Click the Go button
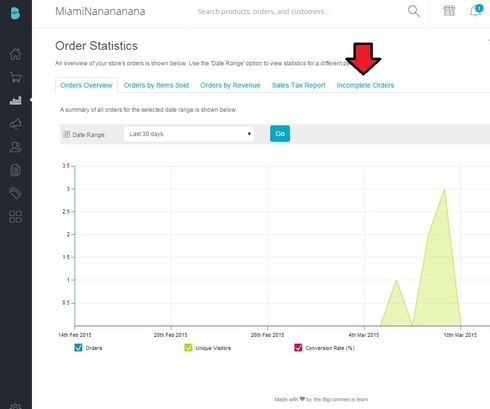This screenshot has width=490, height=409. (x=280, y=134)
